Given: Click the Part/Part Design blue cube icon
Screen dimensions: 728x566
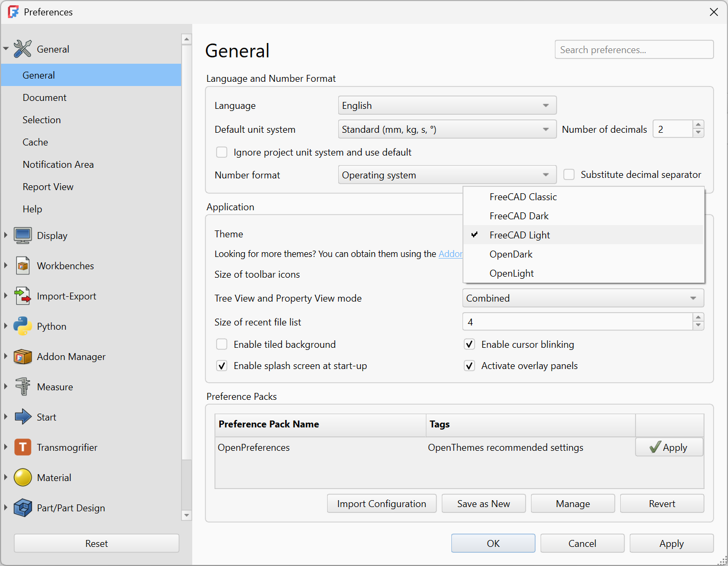Looking at the screenshot, I should coord(23,508).
